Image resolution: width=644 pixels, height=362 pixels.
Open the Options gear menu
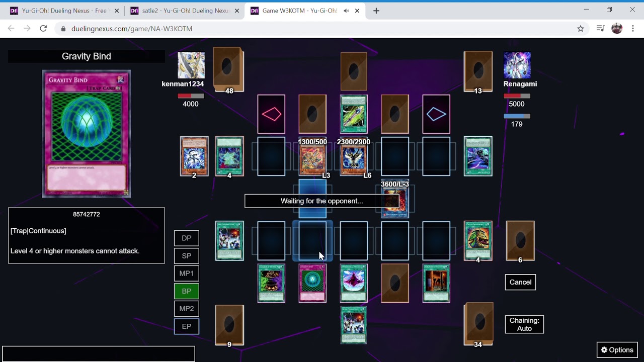coord(617,350)
